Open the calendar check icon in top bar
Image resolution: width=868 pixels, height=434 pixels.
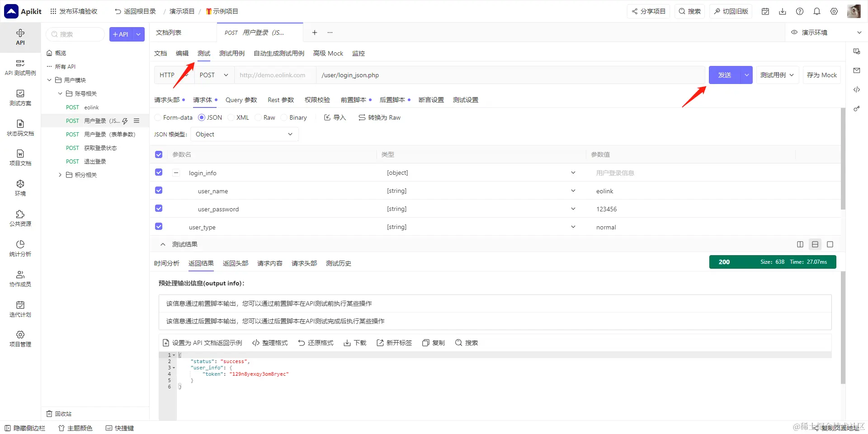point(765,11)
